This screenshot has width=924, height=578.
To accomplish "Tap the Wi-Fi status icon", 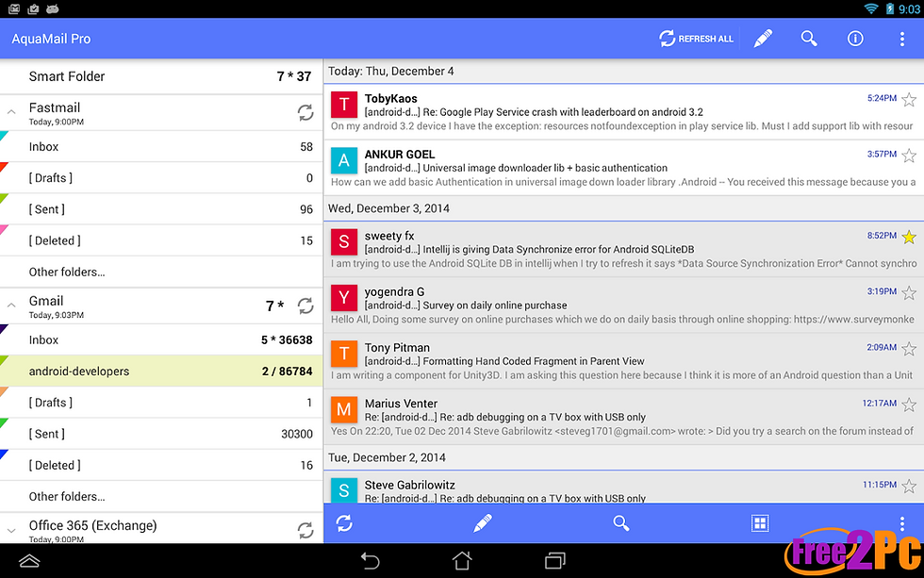I will coord(871,8).
